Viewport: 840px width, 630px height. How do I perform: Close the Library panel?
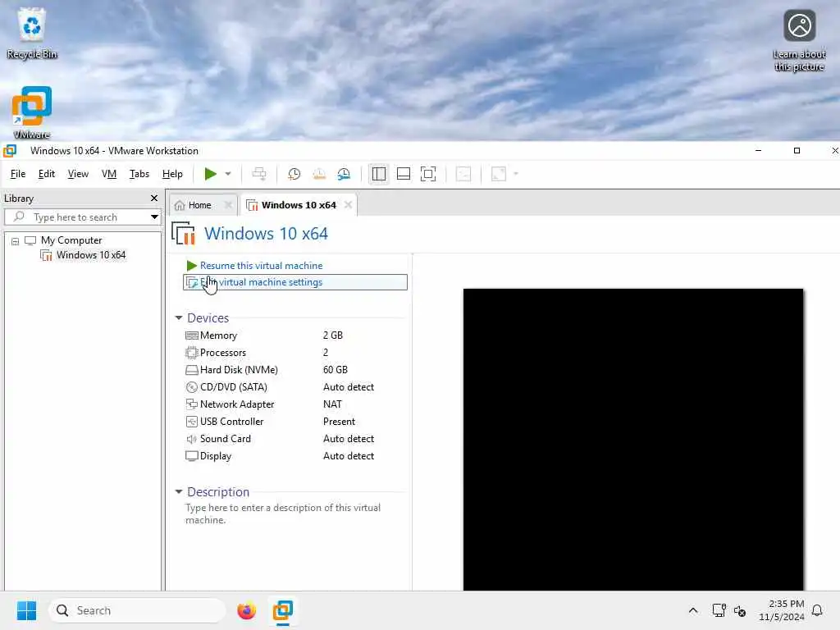point(154,199)
